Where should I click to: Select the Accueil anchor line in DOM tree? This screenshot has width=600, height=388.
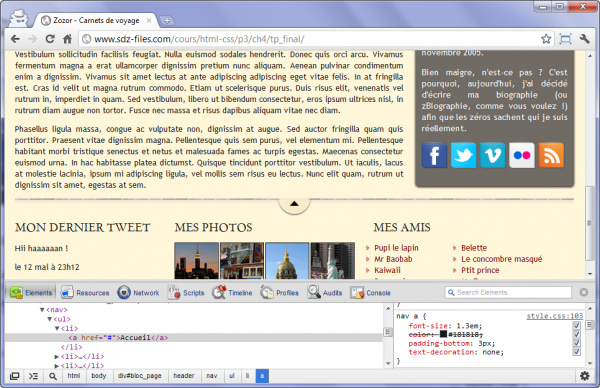(193, 337)
